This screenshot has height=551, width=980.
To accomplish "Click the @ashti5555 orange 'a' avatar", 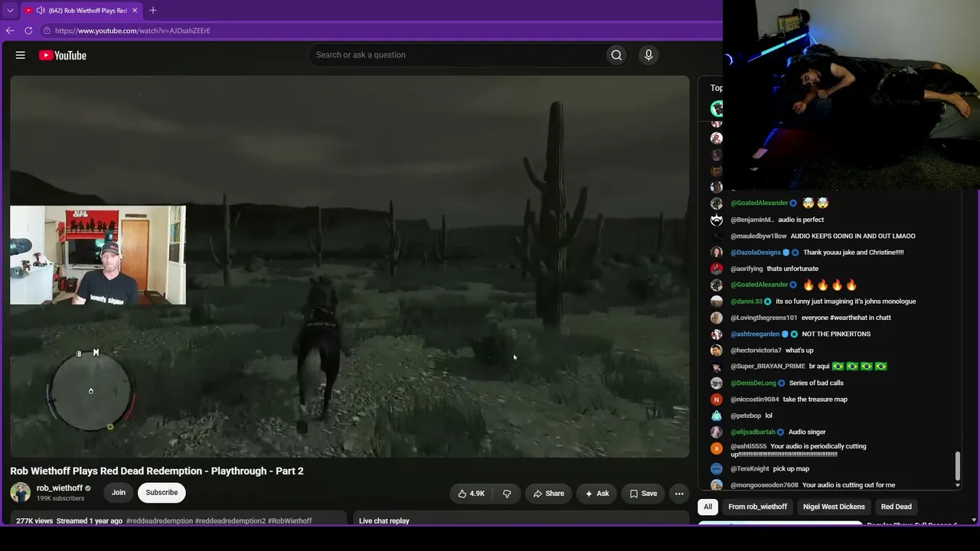I will 717,448.
